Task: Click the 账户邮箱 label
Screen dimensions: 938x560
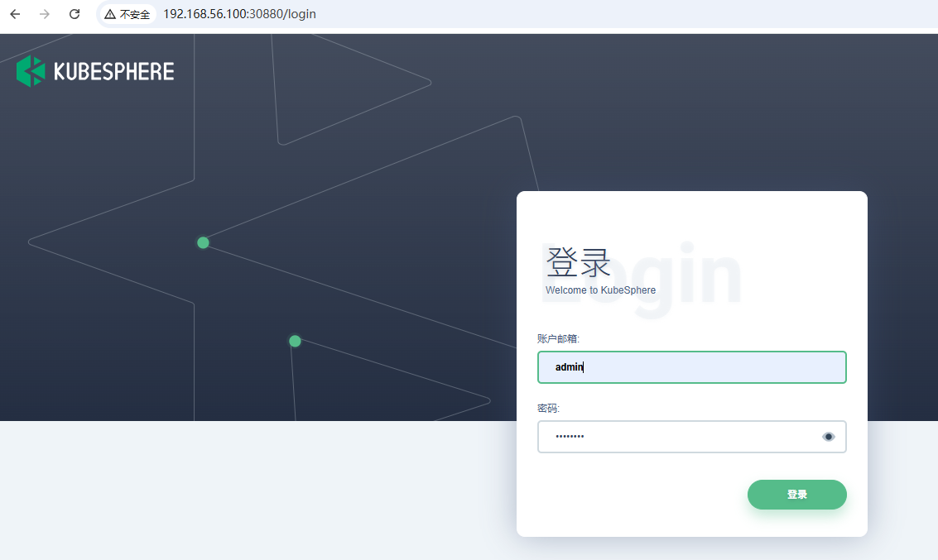Action: (558, 339)
